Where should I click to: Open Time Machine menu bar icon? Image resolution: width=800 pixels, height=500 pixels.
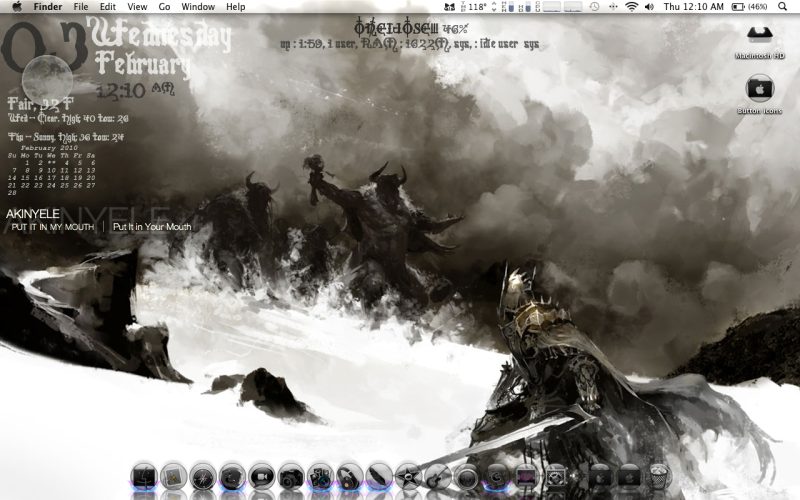[x=594, y=7]
